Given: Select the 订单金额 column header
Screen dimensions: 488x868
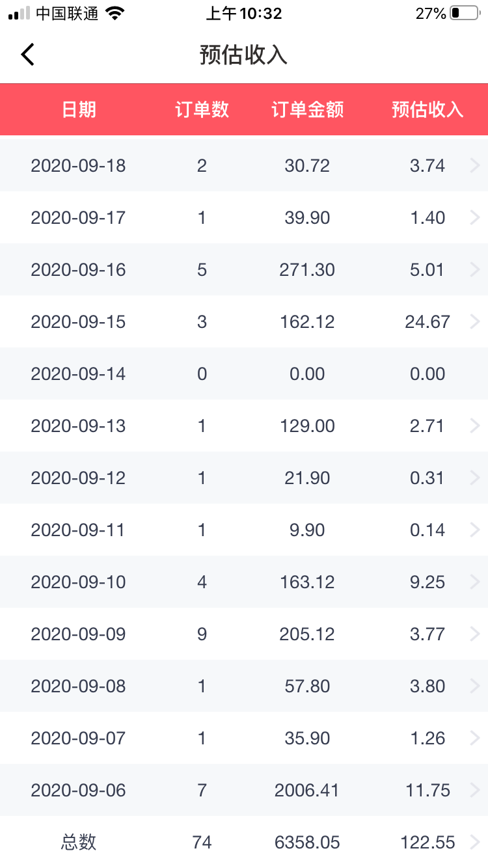Looking at the screenshot, I should (307, 109).
